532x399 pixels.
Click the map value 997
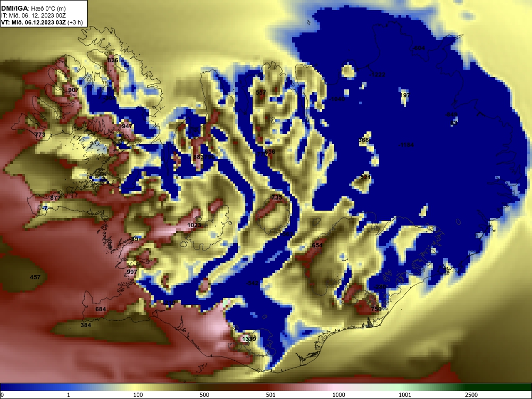(132, 272)
